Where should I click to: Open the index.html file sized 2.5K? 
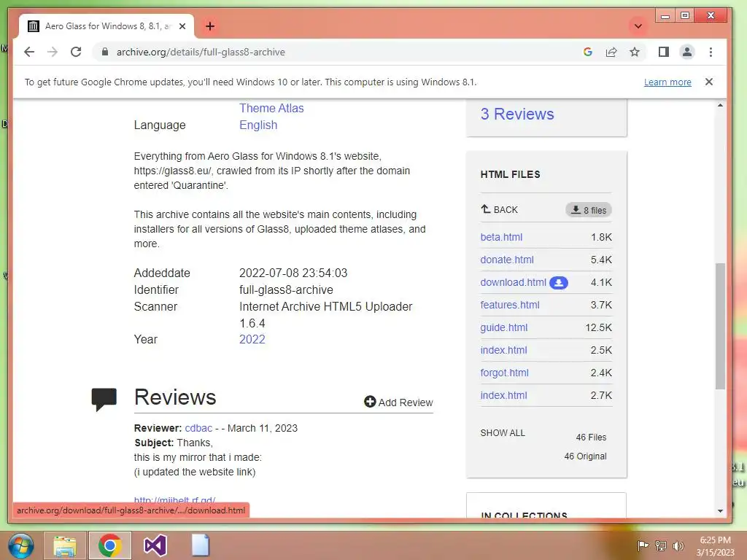click(x=503, y=350)
